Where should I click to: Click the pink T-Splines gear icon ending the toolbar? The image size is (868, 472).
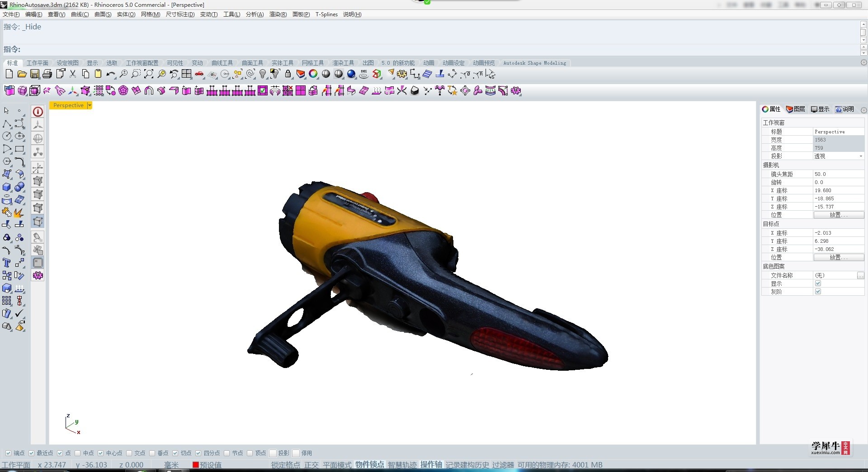pyautogui.click(x=516, y=91)
